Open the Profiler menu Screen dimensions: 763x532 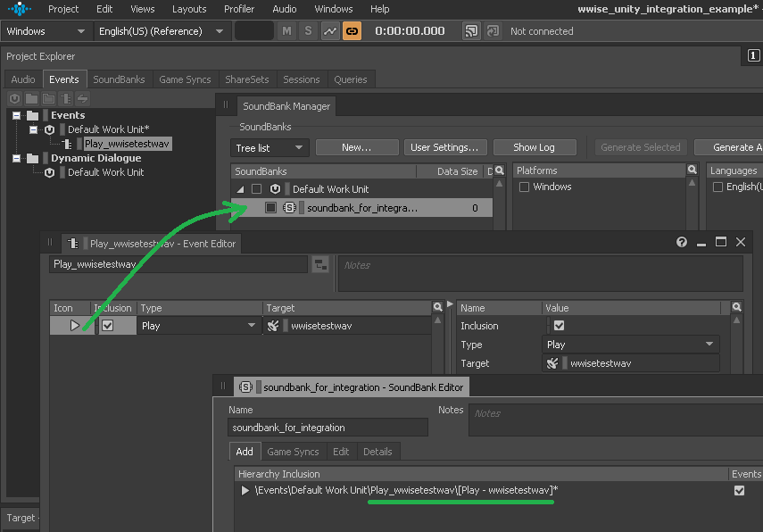[x=239, y=9]
